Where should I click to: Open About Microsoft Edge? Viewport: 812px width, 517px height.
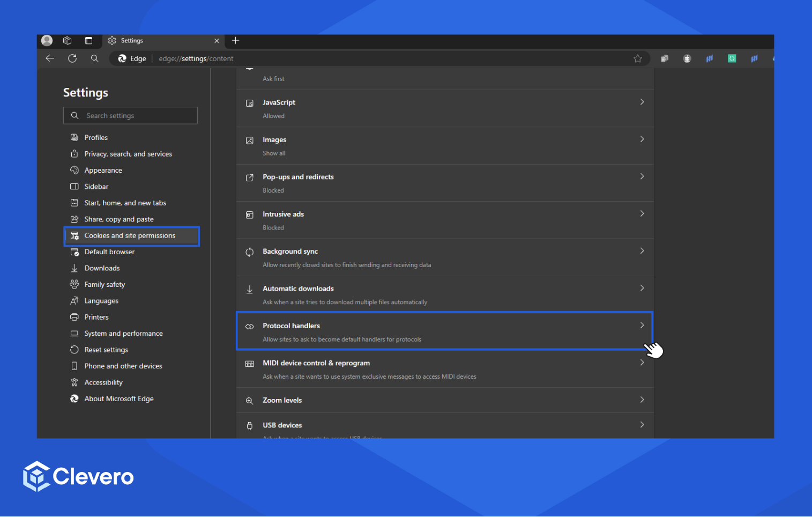119,399
